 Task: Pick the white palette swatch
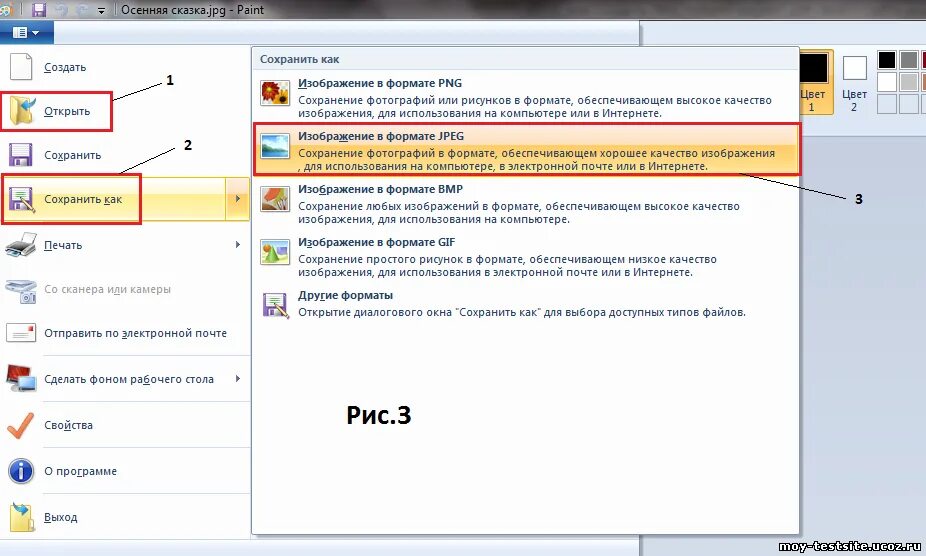pyautogui.click(x=886, y=82)
